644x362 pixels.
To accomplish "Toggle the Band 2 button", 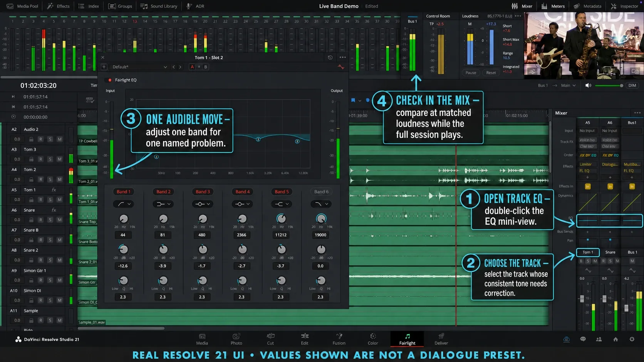I will click(163, 192).
